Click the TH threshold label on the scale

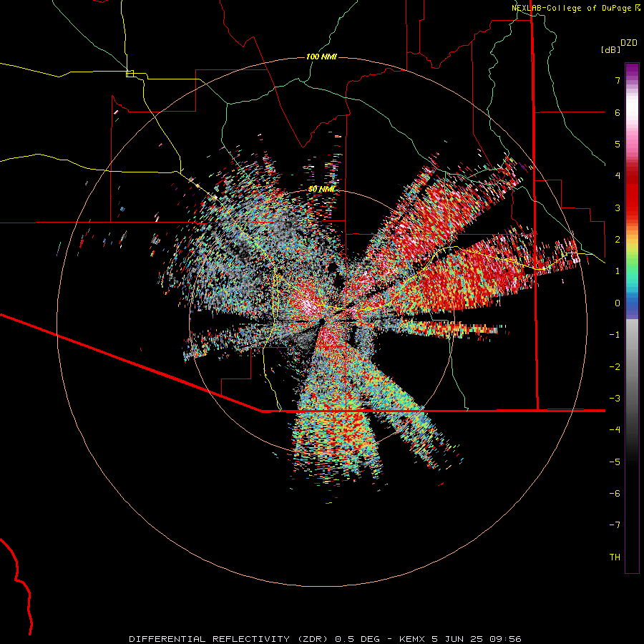click(615, 557)
